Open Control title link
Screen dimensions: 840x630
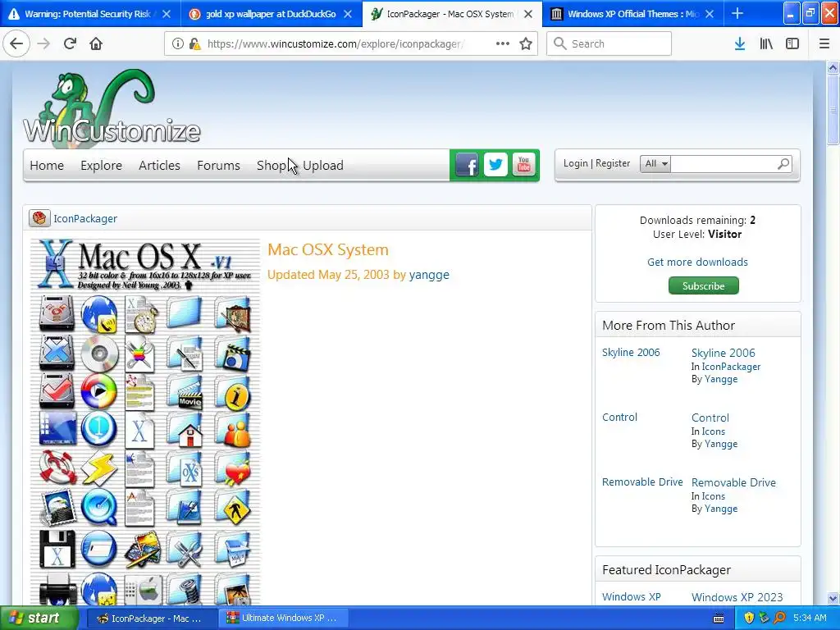point(710,418)
